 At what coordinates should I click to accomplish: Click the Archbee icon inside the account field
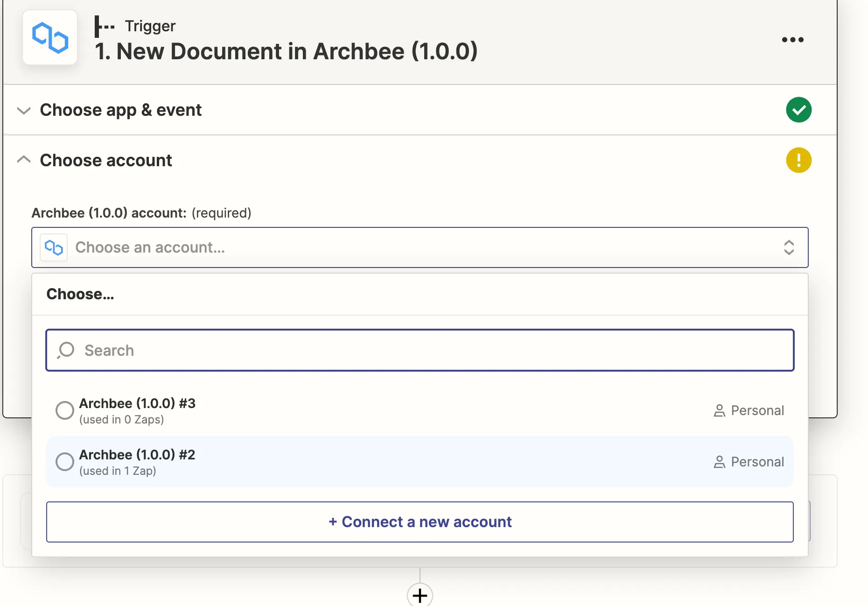54,247
